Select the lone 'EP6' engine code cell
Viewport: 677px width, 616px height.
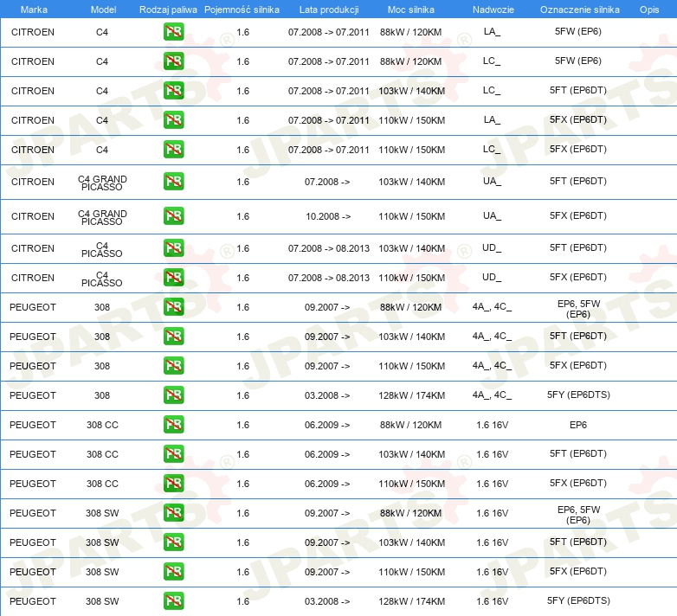pyautogui.click(x=578, y=425)
